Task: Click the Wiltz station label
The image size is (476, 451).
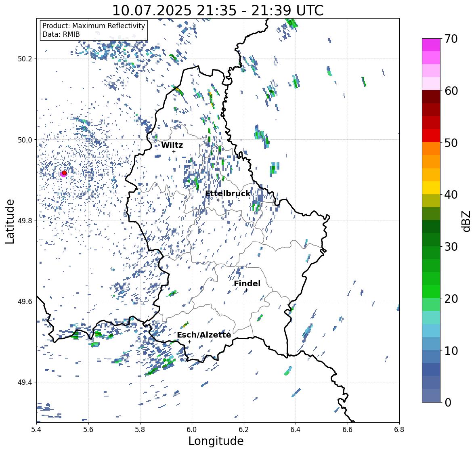Action: [x=172, y=145]
